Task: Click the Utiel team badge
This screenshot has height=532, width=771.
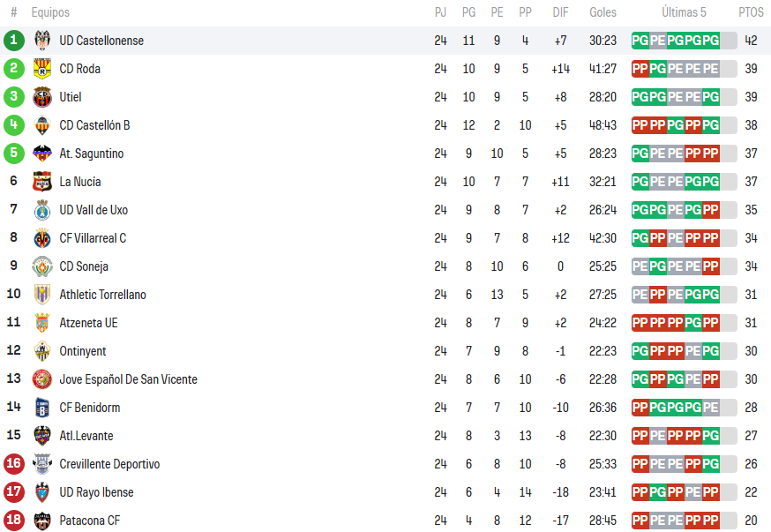Action: pyautogui.click(x=42, y=97)
